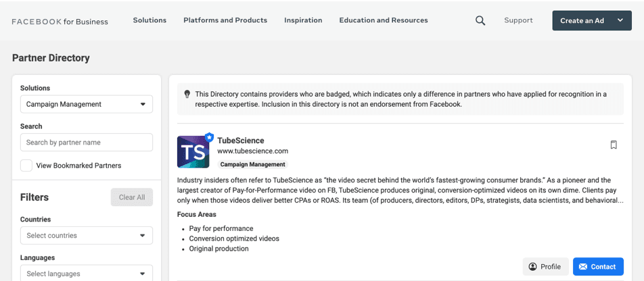Viewport: 644px width, 281px height.
Task: Click the Pay for performance focus area
Action: coord(221,228)
